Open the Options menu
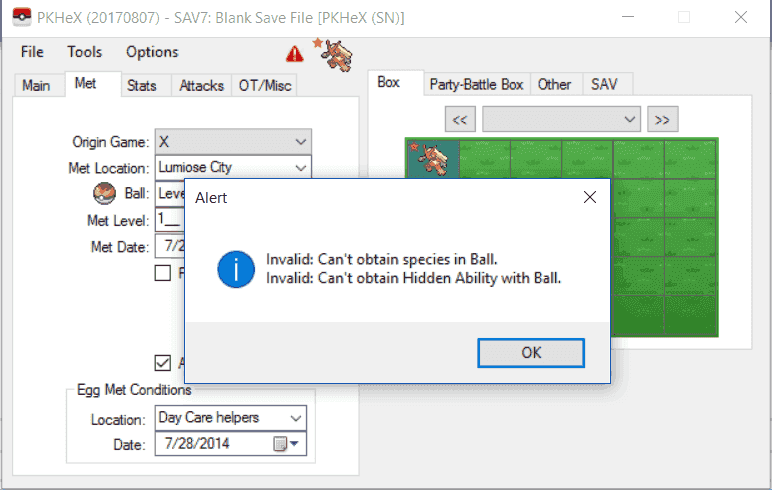This screenshot has height=490, width=772. (152, 52)
